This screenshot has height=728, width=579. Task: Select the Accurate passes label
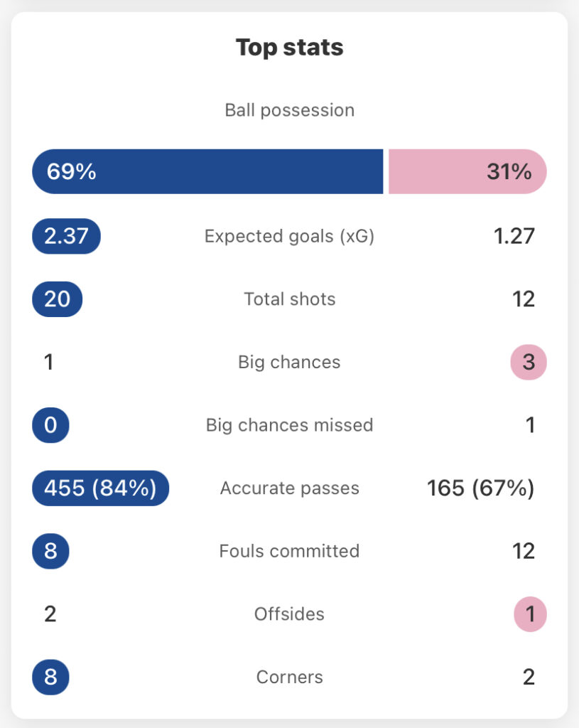pos(290,488)
